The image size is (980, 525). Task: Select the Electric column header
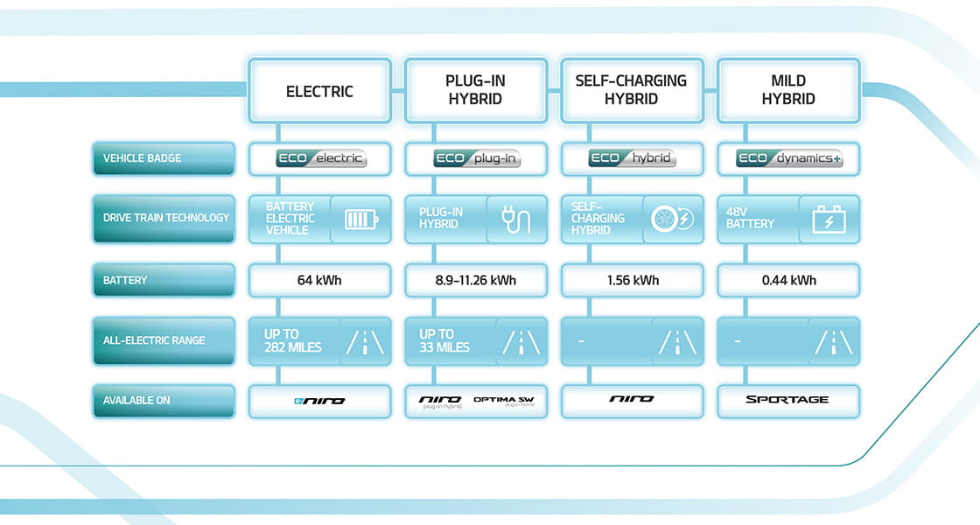click(319, 91)
